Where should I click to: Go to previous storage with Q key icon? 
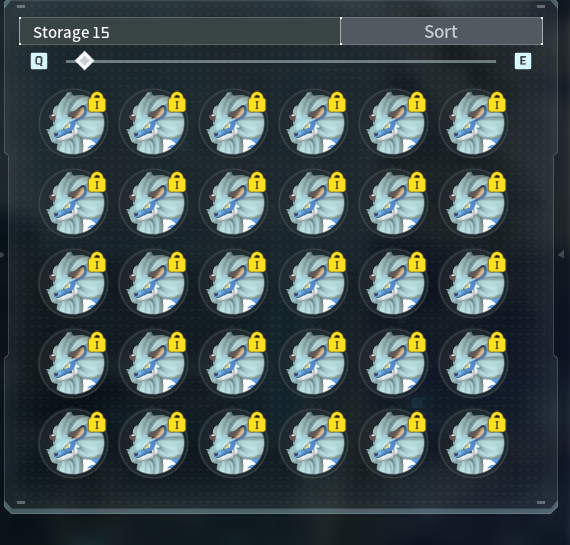pyautogui.click(x=39, y=61)
